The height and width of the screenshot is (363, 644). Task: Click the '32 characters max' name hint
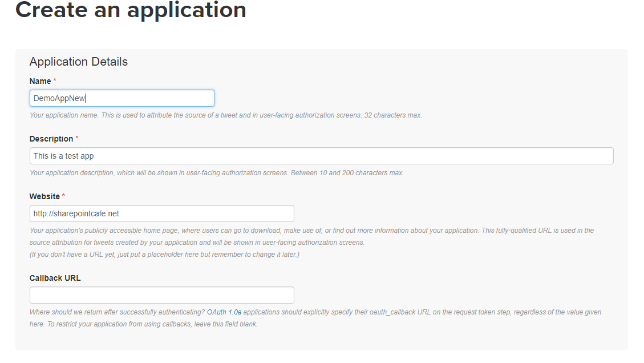392,115
